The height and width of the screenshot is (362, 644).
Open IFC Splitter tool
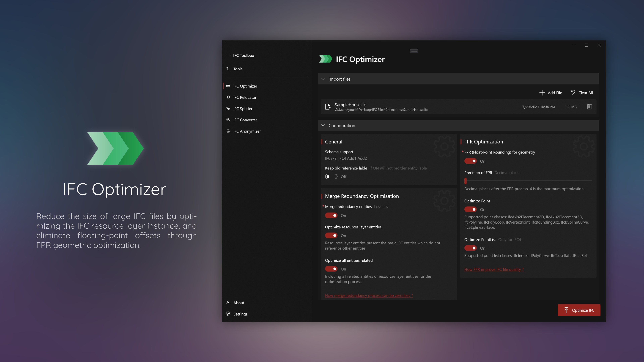243,108
